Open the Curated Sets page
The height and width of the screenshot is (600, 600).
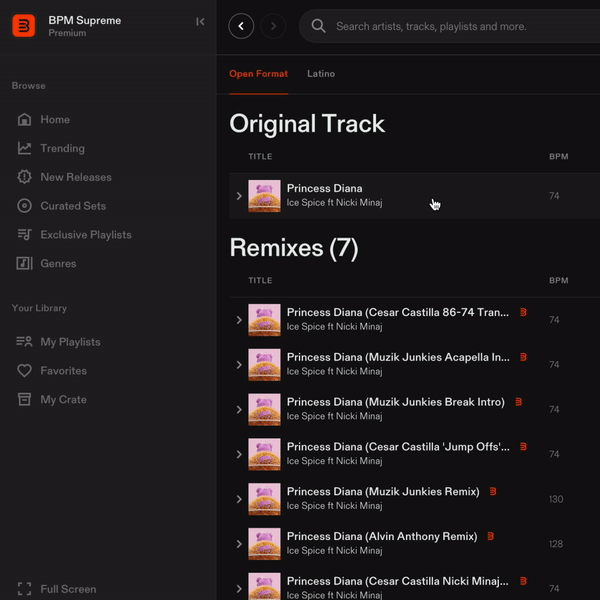pyautogui.click(x=73, y=206)
